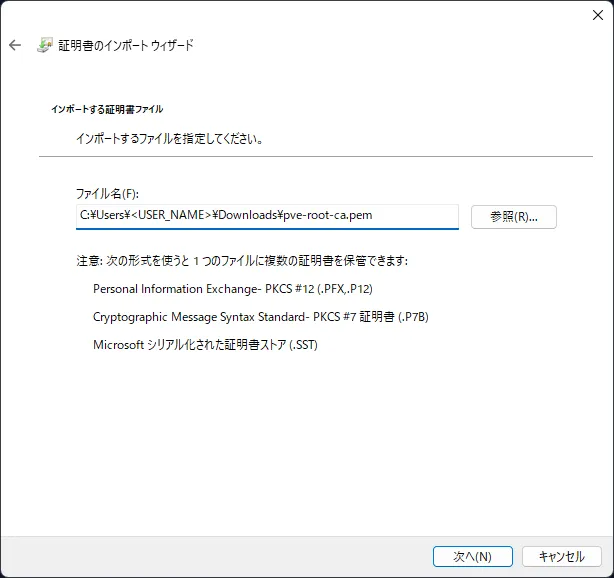The height and width of the screenshot is (578, 614).
Task: Click the certificate import wizard icon
Action: pos(45,45)
